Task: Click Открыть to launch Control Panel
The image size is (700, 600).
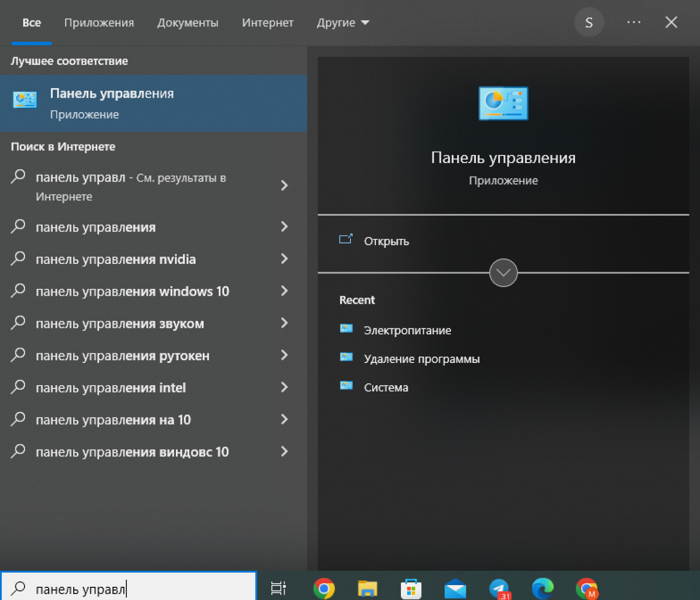Action: point(386,241)
